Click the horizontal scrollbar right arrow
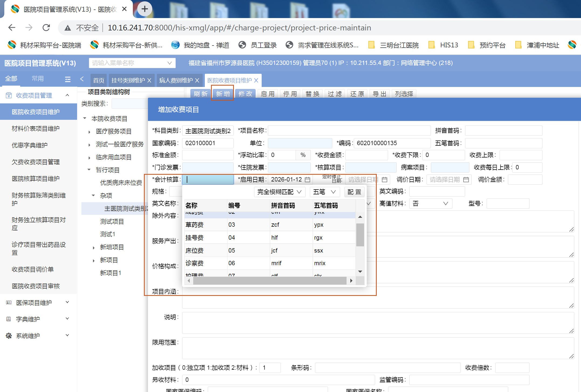 (x=351, y=281)
